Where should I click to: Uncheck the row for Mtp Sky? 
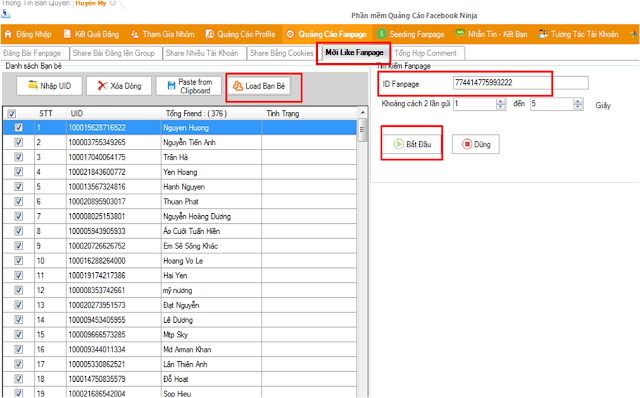[x=18, y=334]
